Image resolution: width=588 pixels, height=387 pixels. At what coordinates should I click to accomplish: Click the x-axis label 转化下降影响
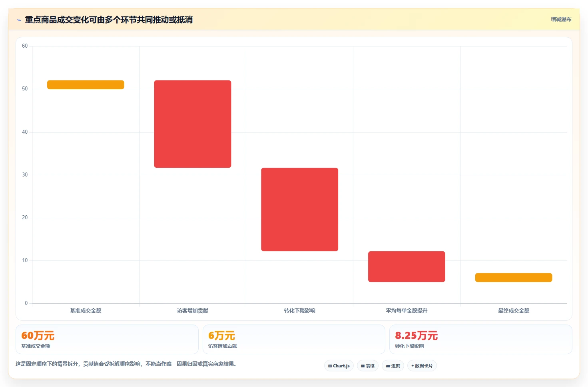click(x=300, y=311)
